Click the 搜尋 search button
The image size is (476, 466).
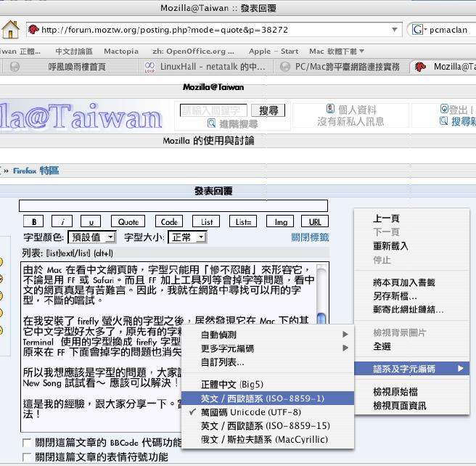tap(268, 110)
